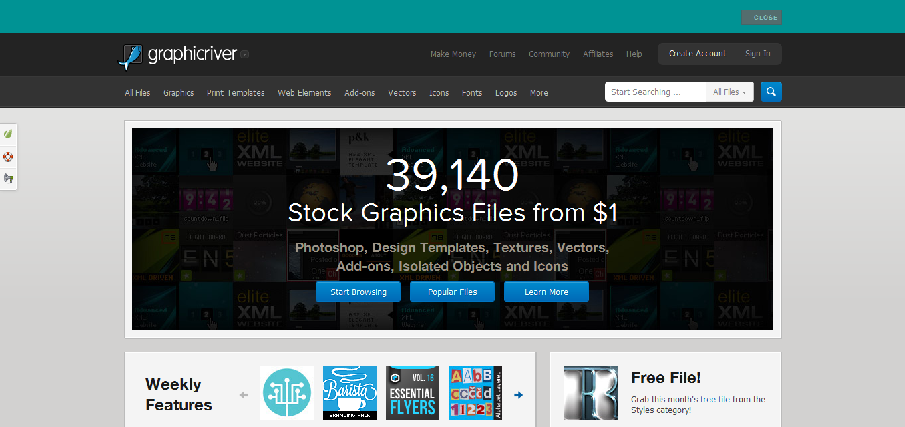Open the marketplace switcher arrow beside the graphicriver logo
905x427 pixels.
point(245,55)
